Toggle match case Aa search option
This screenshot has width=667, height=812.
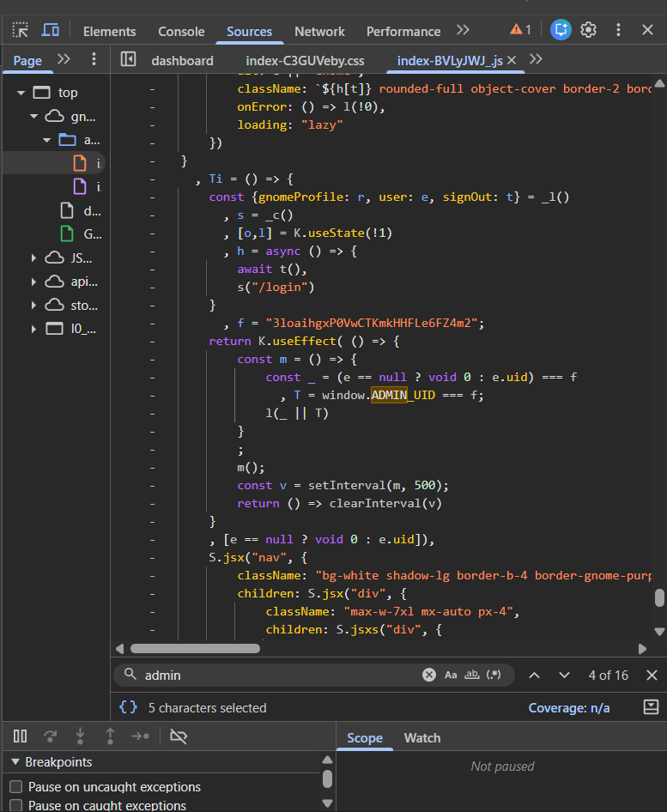pyautogui.click(x=451, y=675)
